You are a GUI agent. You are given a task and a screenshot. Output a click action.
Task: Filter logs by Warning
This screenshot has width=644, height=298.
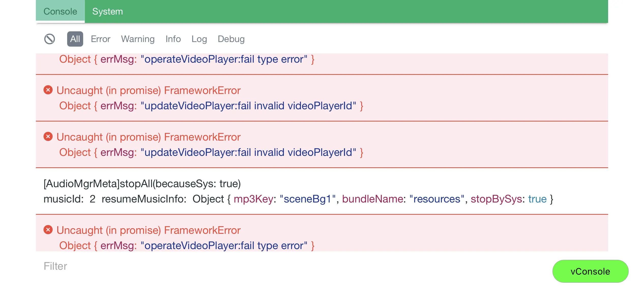138,39
